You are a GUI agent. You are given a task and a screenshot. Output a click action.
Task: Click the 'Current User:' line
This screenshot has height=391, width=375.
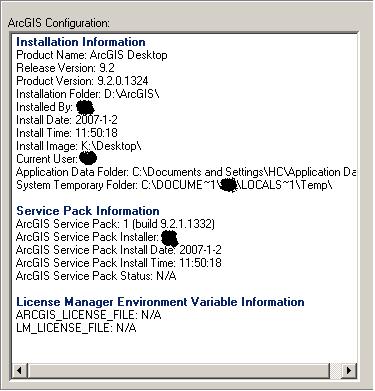click(57, 159)
